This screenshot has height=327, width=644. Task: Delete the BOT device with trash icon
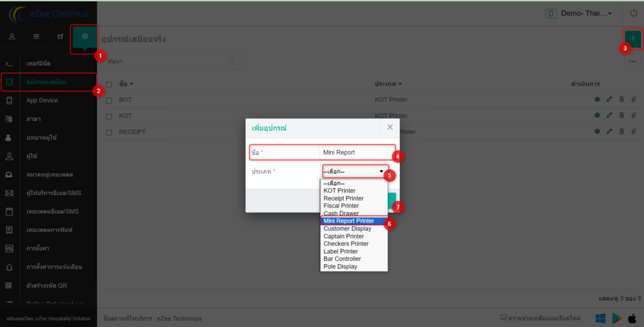621,99
